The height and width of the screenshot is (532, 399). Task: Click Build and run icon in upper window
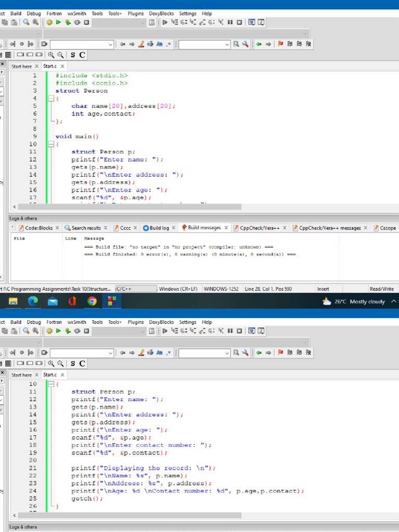click(68, 22)
